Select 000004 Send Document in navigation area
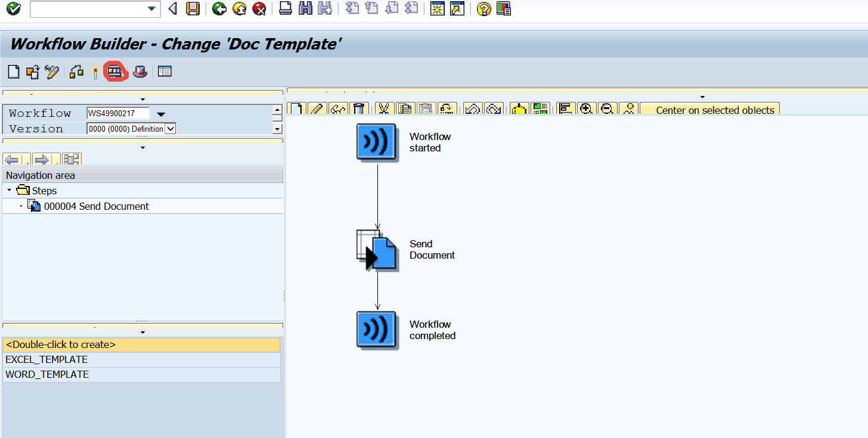This screenshot has width=868, height=438. (x=96, y=206)
